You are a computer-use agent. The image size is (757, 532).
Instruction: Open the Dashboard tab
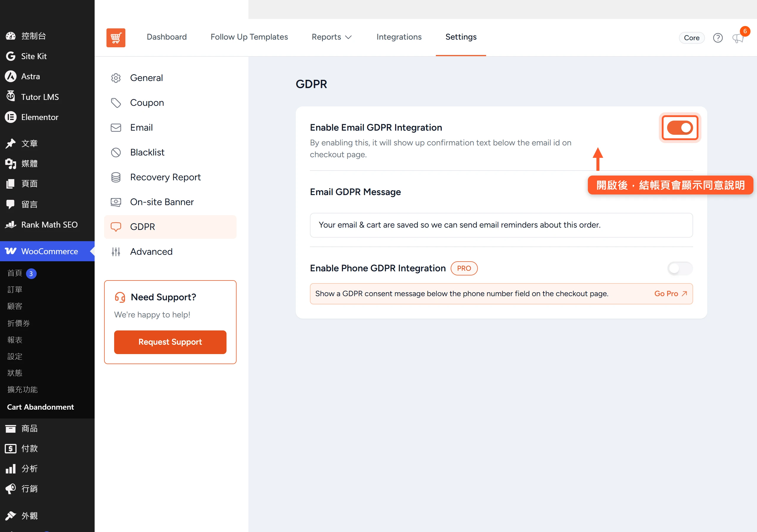[167, 37]
